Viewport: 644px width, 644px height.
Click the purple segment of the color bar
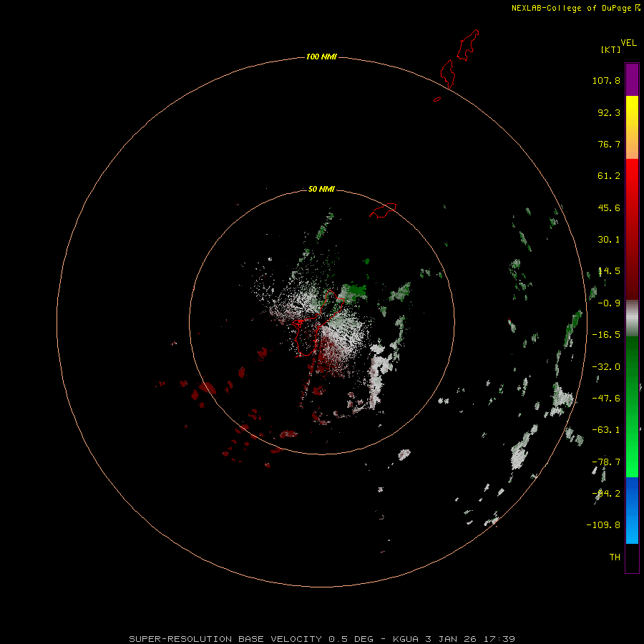coord(632,79)
